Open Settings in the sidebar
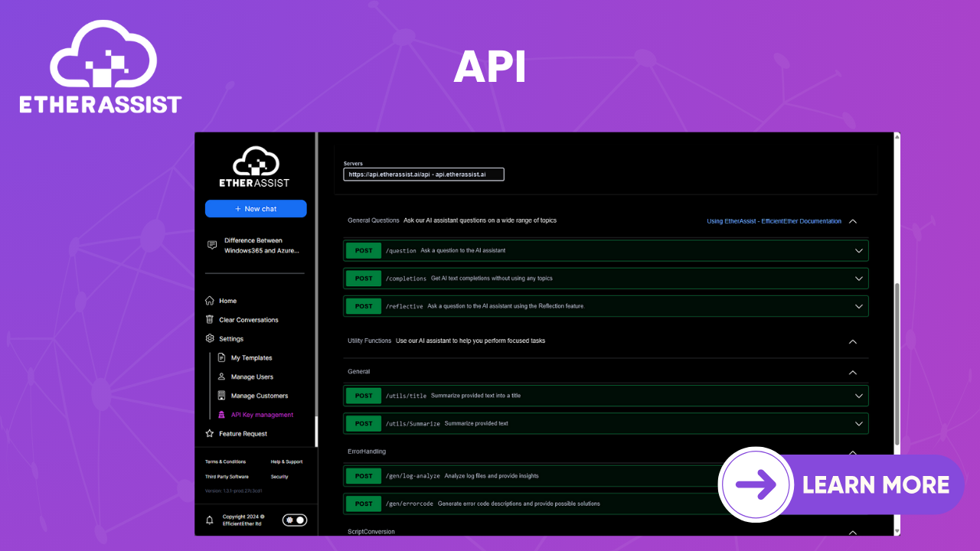The image size is (980, 551). click(x=224, y=339)
